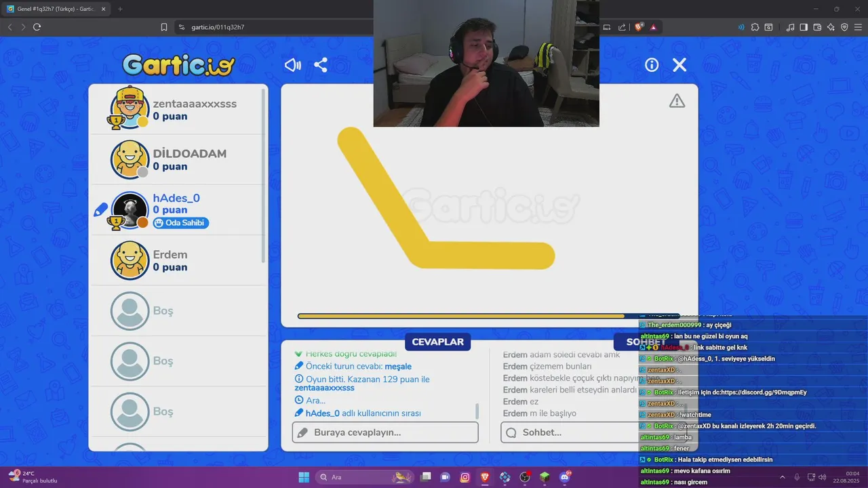Screen dimensions: 868x488
Task: Reload the gartic.io page
Action: click(37, 27)
